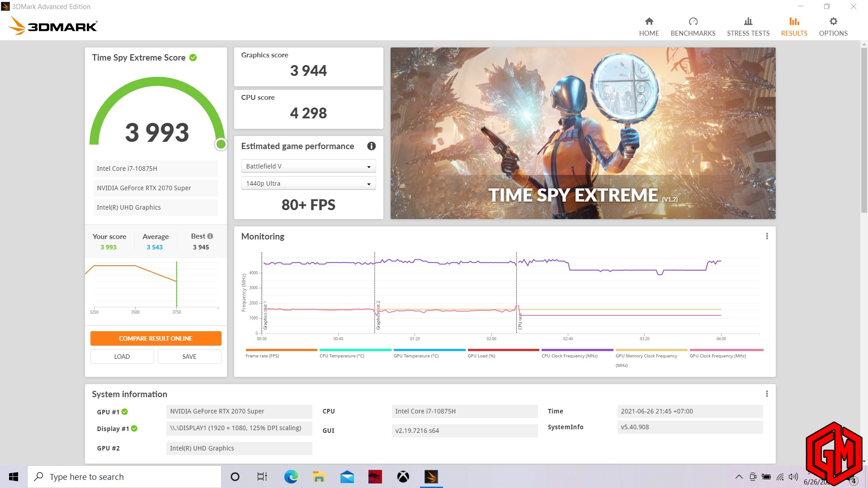Click the volume speaker tray icon
The height and width of the screenshot is (488, 868).
point(793,477)
